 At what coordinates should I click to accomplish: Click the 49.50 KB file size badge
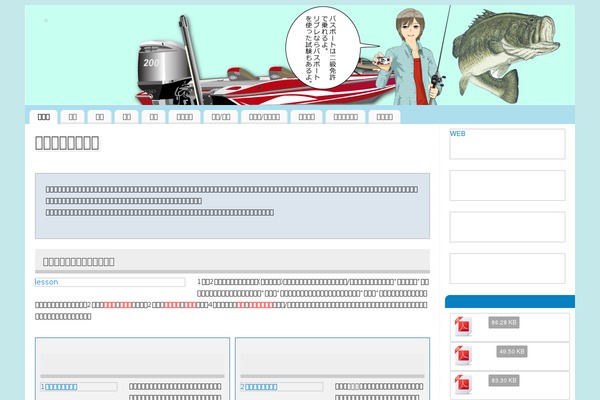click(x=512, y=351)
